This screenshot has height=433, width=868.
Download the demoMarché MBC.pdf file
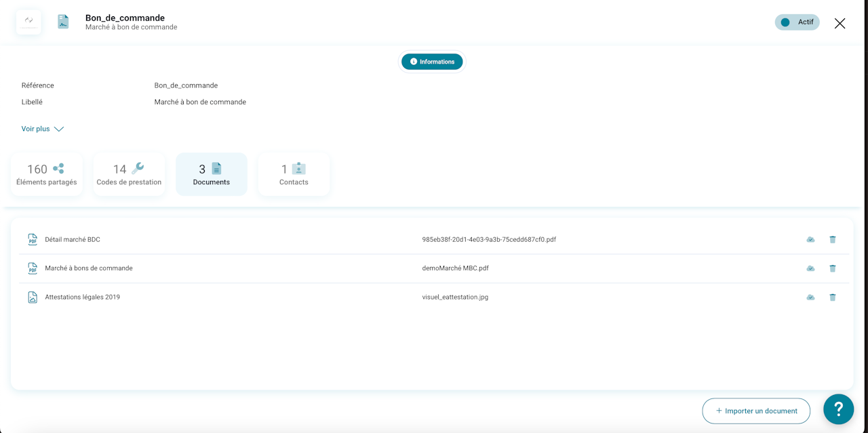pyautogui.click(x=810, y=268)
